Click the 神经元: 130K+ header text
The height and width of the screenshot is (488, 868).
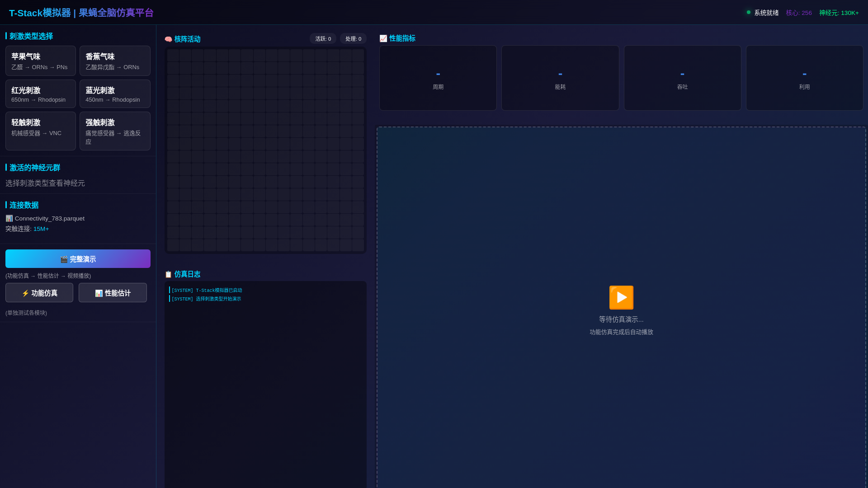coord(839,13)
